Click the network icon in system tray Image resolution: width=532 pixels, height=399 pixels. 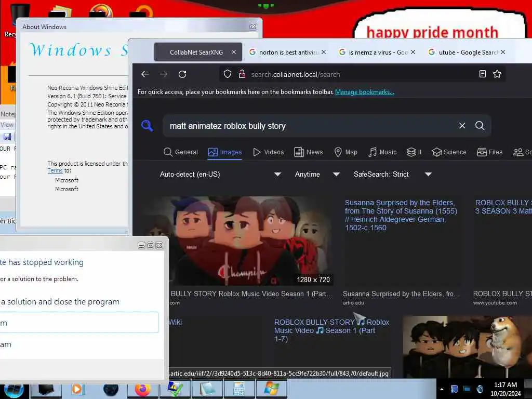pyautogui.click(x=467, y=389)
